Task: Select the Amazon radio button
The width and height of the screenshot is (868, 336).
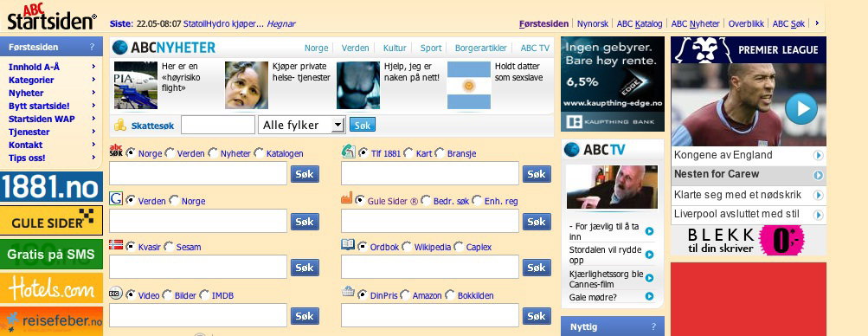Action: 405,295
